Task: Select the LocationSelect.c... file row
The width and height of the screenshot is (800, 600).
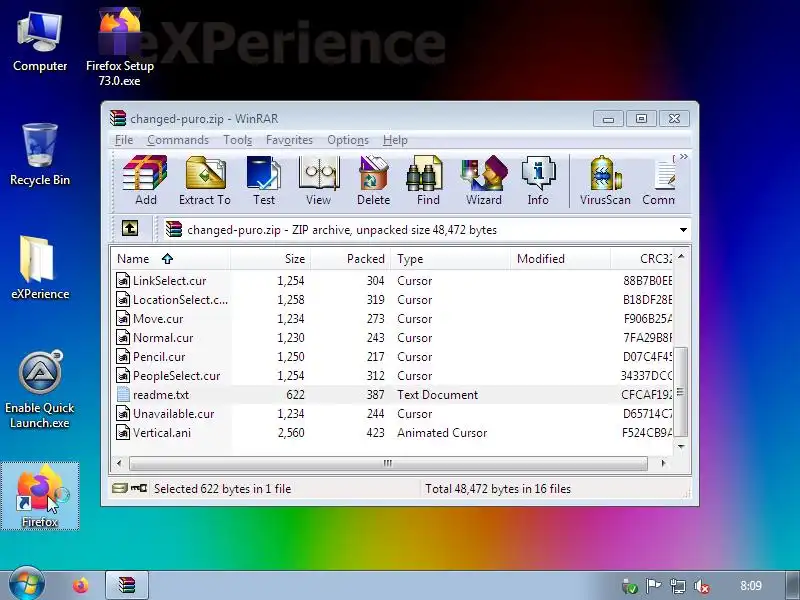Action: point(393,299)
